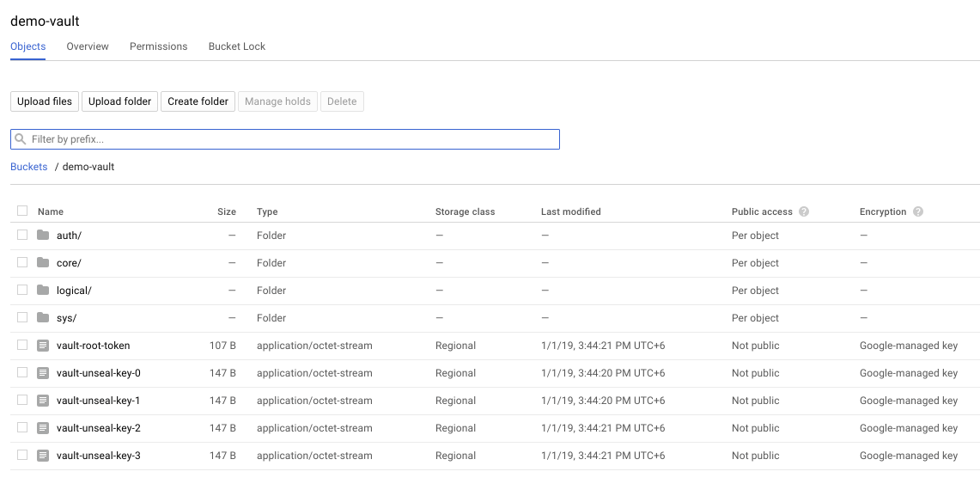
Task: Open the vault-unseal-key-1 object
Action: coord(98,401)
